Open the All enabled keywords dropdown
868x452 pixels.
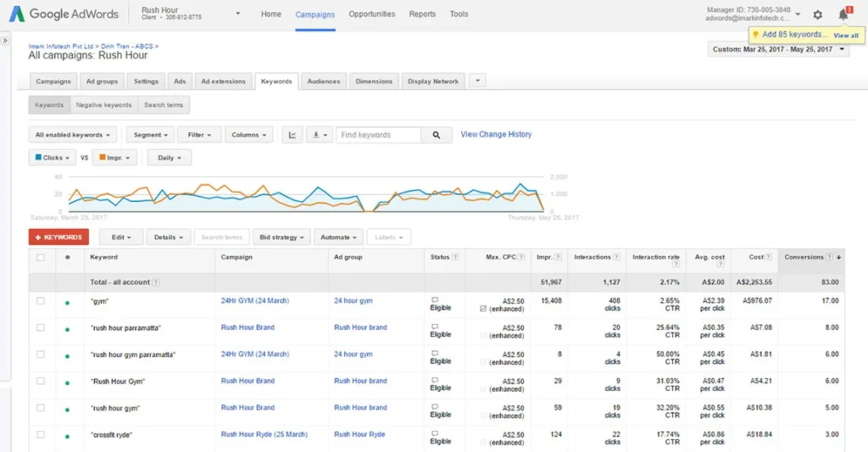[73, 135]
